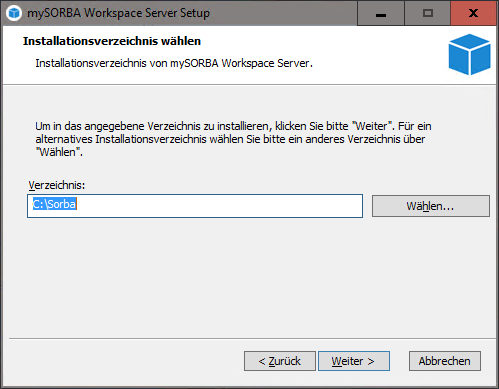Cancel setup with Abbrechen
This screenshot has height=389, width=499.
(x=445, y=361)
